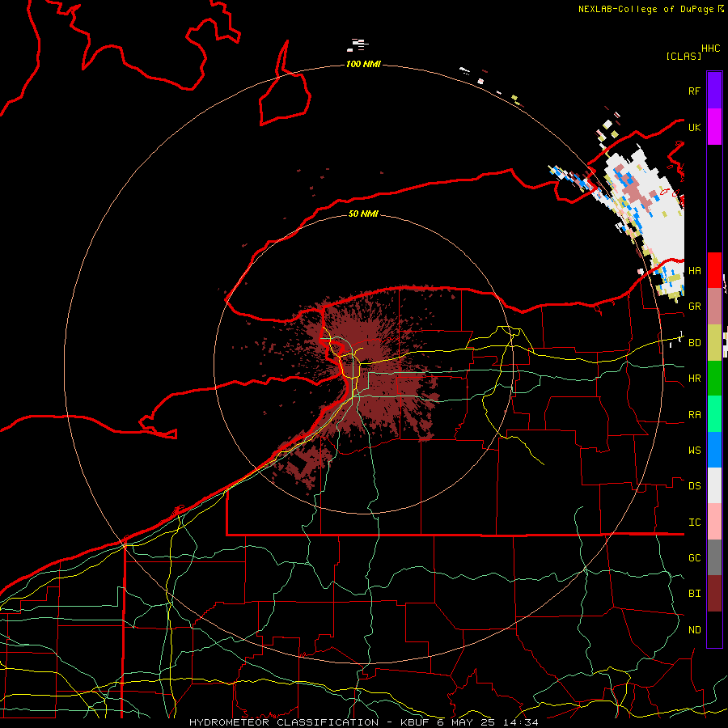The width and height of the screenshot is (728, 728).
Task: Click the Hydrometeor Classification KBUF title caption
Action: click(363, 722)
